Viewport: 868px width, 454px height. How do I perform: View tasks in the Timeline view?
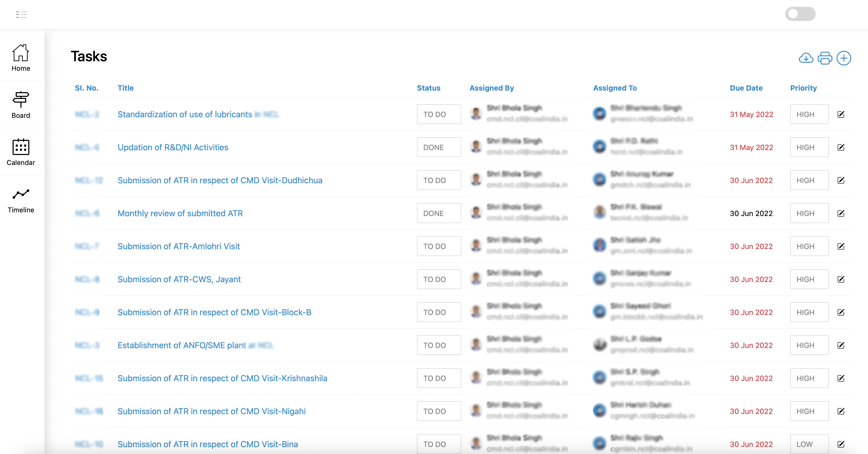[x=20, y=200]
